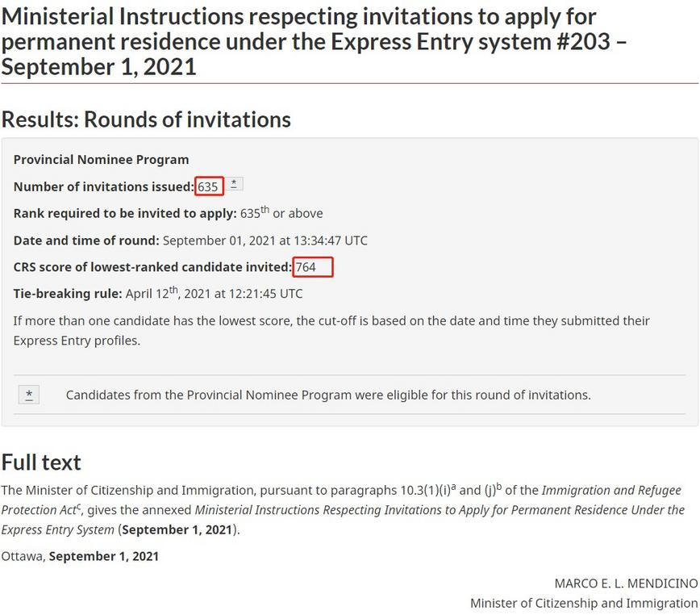Open the asterisk footnote beside 635 invitations

pos(234,183)
